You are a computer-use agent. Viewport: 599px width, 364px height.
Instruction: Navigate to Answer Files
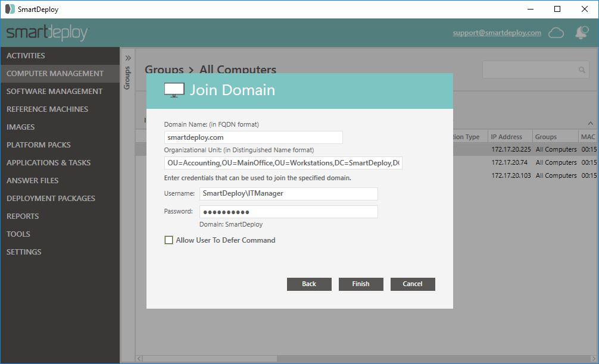(33, 181)
